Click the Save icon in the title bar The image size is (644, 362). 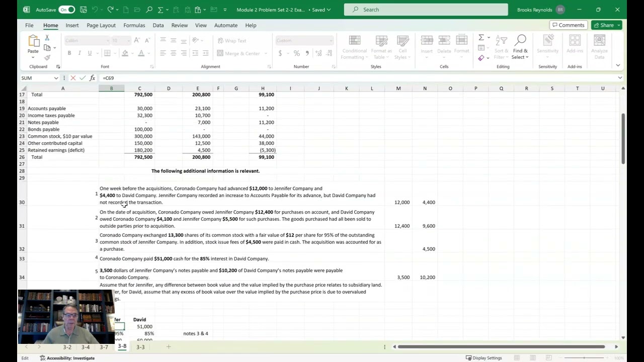[x=84, y=10]
